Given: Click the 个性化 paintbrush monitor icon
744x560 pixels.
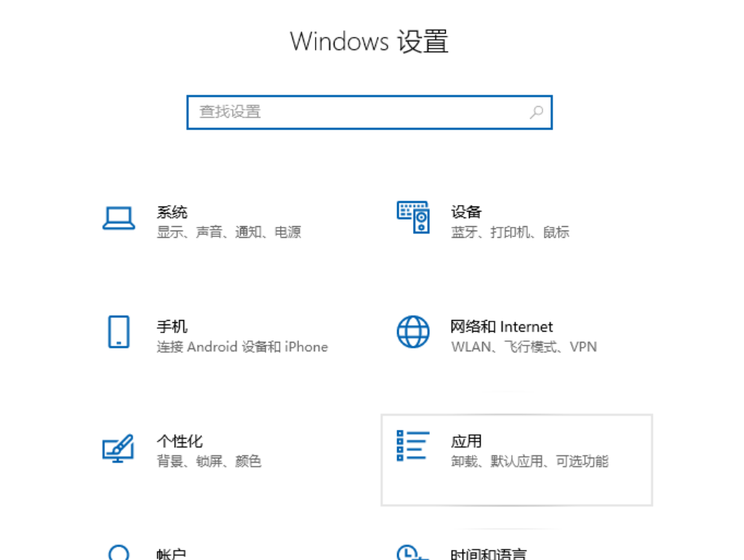Looking at the screenshot, I should tap(118, 449).
